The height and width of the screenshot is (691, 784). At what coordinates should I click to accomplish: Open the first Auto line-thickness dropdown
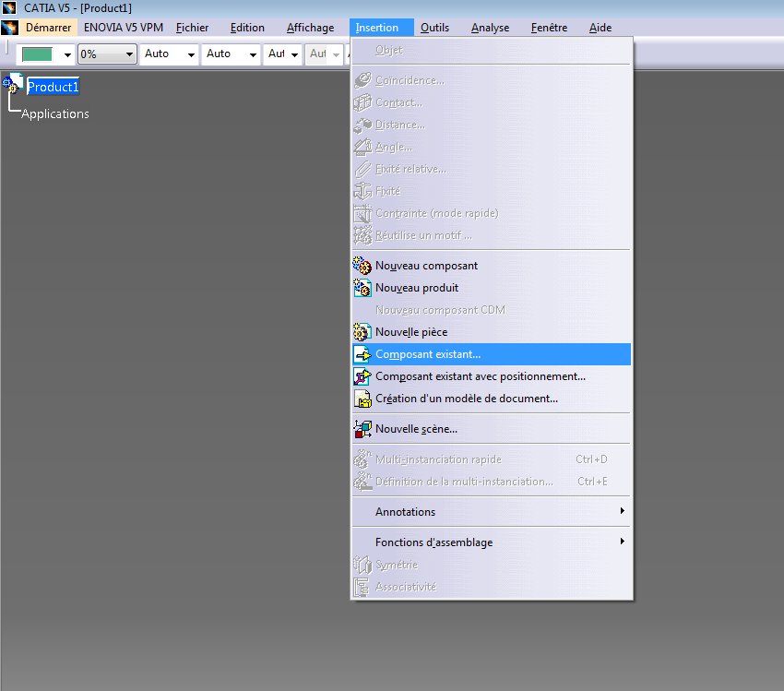pyautogui.click(x=169, y=54)
